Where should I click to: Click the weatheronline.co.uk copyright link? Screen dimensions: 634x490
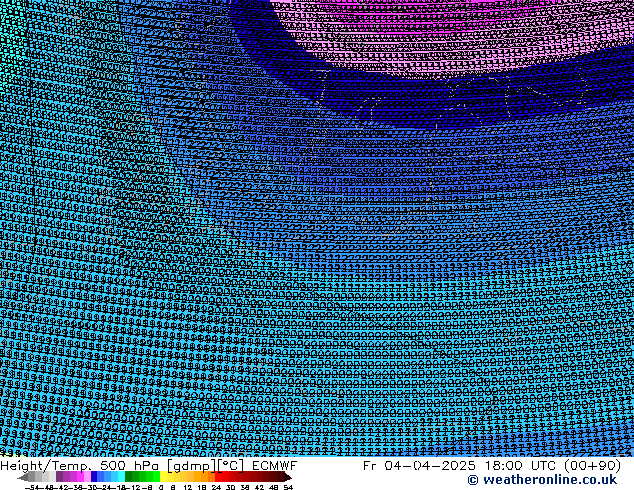(x=542, y=480)
